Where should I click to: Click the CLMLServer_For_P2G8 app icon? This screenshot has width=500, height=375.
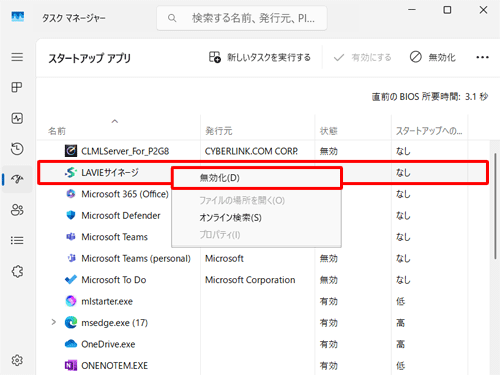point(71,151)
